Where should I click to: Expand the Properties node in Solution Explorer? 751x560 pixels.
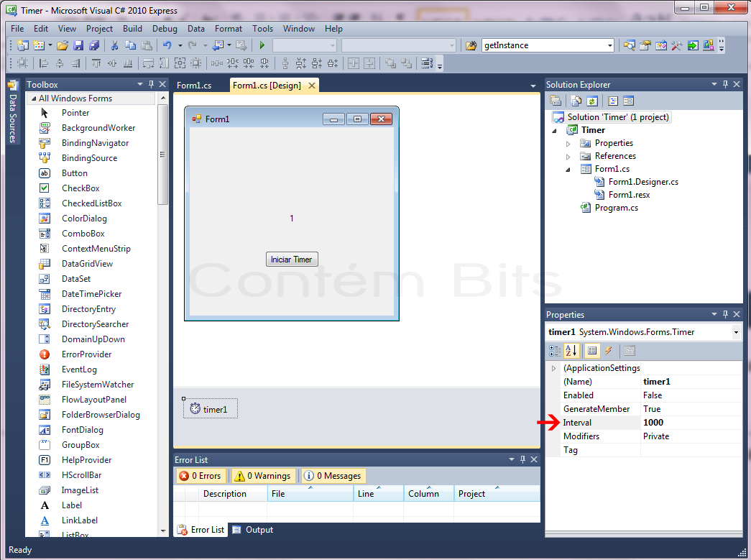point(568,144)
